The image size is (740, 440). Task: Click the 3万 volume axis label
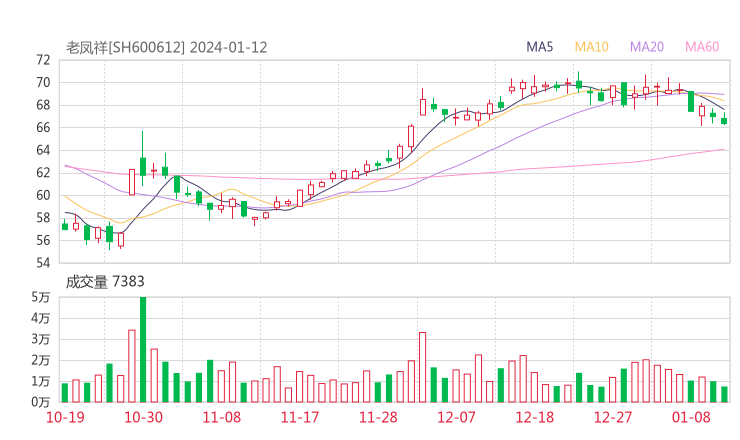tap(41, 339)
